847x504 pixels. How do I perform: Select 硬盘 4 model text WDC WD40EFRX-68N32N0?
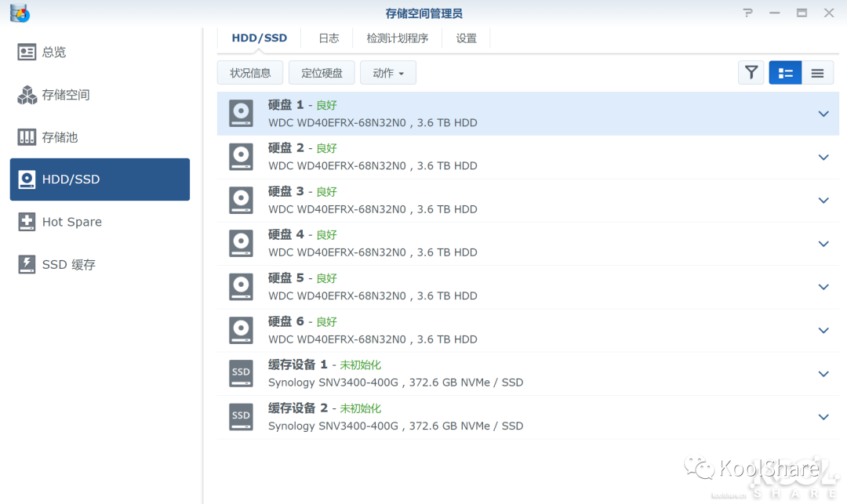(337, 252)
